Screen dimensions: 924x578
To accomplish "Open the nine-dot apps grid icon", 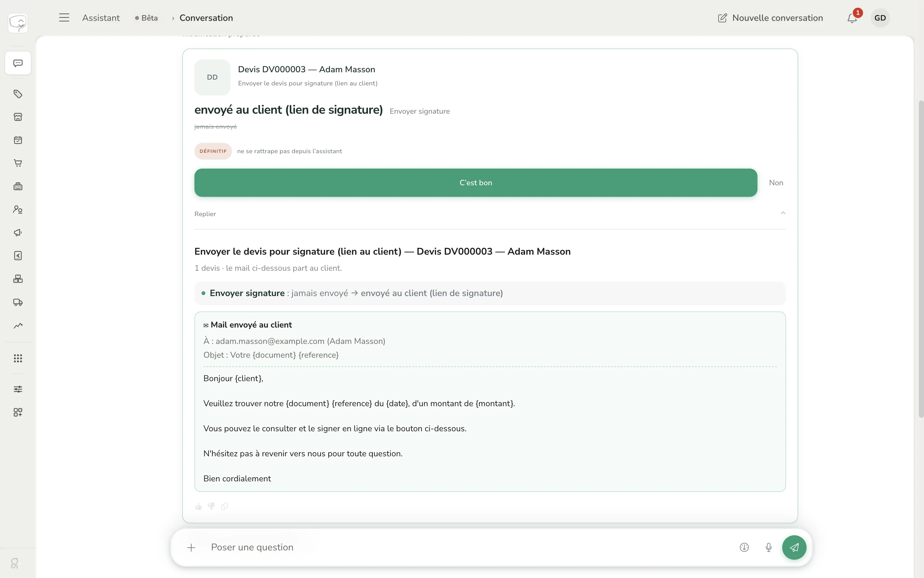I will click(18, 358).
